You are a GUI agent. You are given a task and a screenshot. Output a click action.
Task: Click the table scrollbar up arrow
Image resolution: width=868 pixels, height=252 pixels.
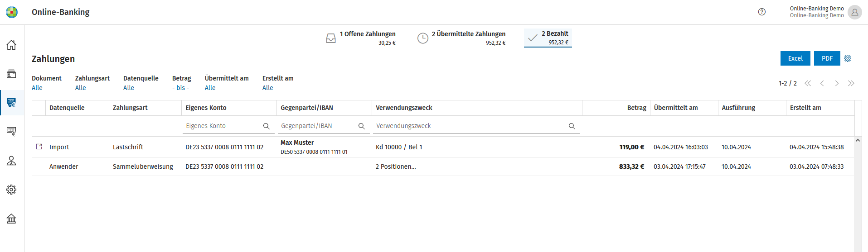[858, 141]
